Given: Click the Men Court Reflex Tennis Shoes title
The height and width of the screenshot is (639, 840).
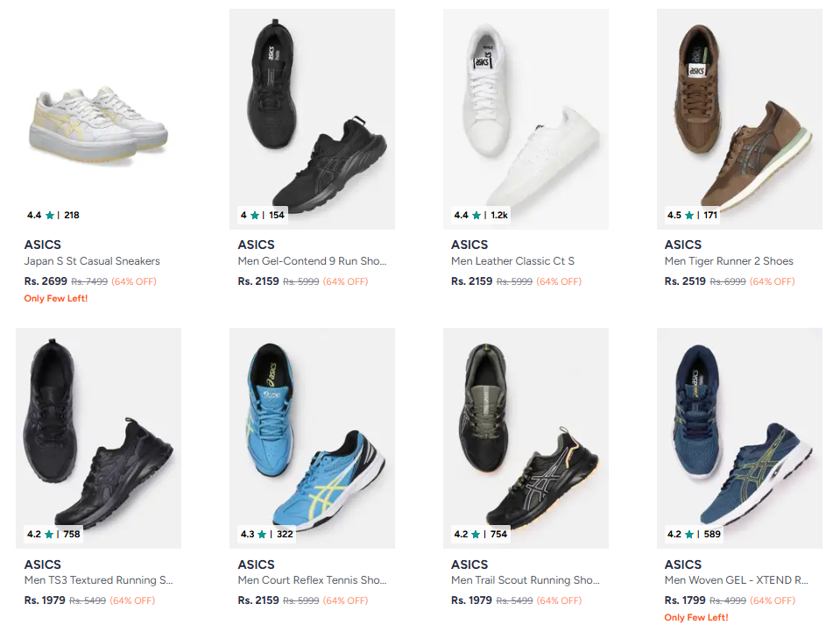Looking at the screenshot, I should (x=312, y=580).
